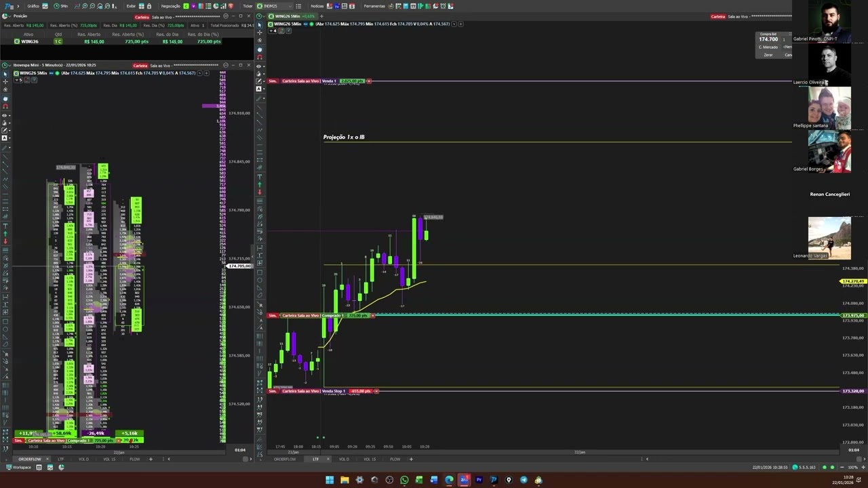
Task: Select the arrow cursor tool in right chart toolbar
Action: pyautogui.click(x=260, y=25)
